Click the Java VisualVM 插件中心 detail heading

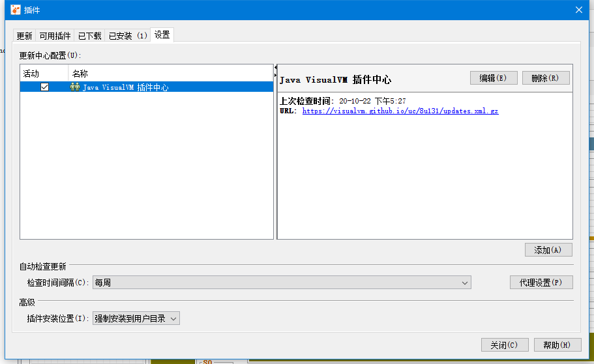coord(335,79)
